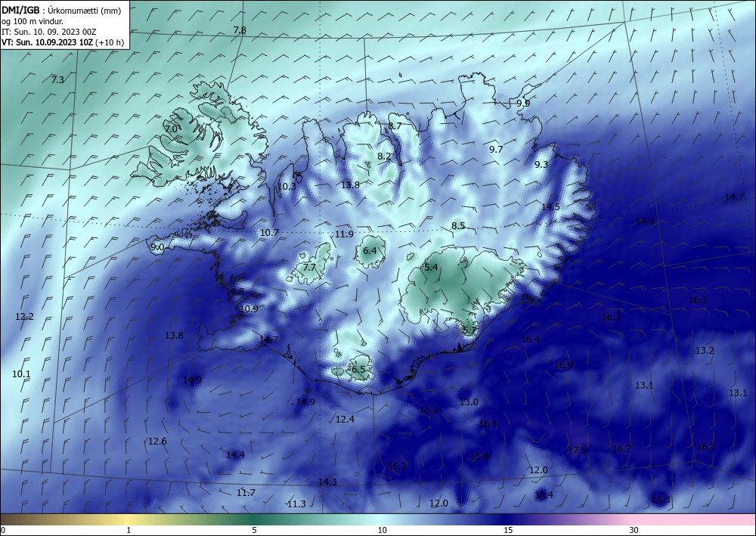Select the 14.5 value label
The height and width of the screenshot is (536, 756).
(x=550, y=207)
